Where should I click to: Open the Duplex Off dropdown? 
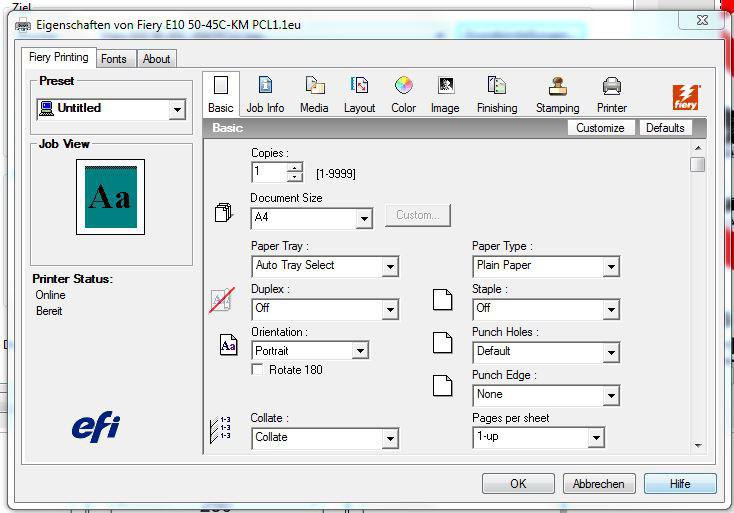[x=390, y=309]
